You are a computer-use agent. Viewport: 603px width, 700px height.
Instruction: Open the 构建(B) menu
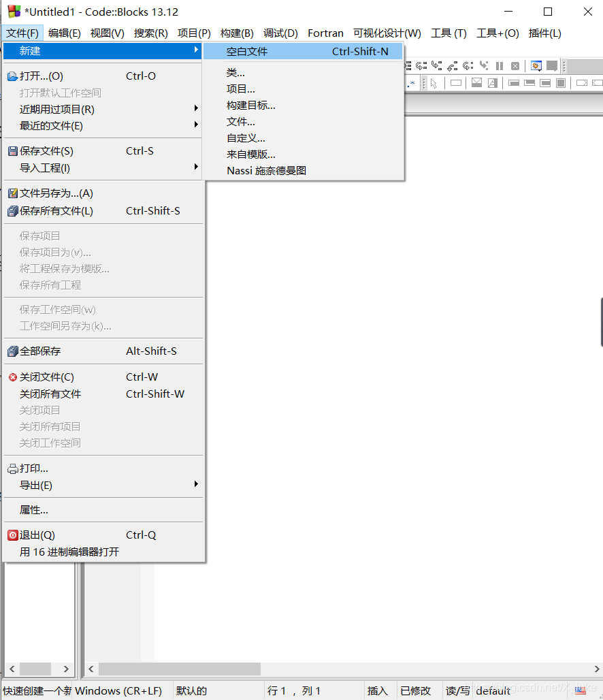click(x=237, y=33)
